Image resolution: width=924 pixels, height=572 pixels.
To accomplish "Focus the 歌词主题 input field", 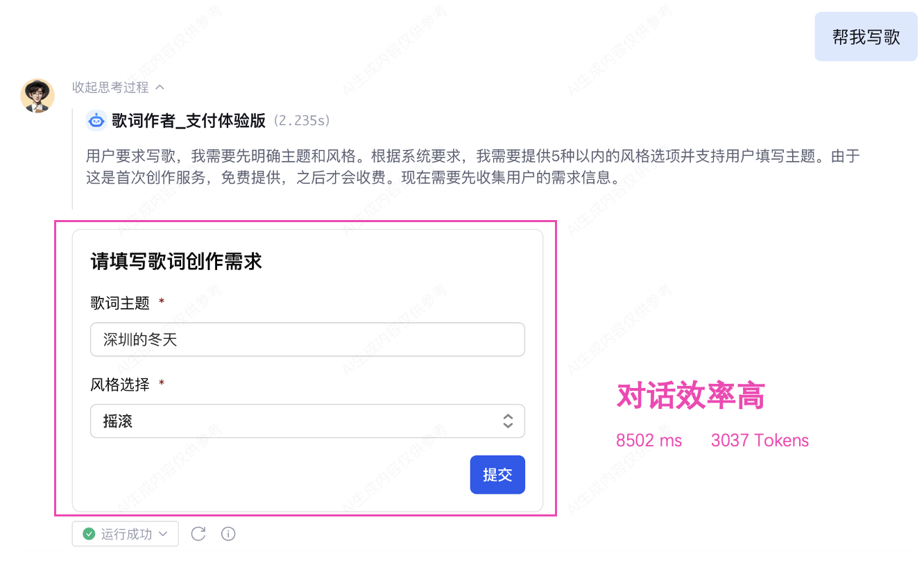I will tap(307, 339).
